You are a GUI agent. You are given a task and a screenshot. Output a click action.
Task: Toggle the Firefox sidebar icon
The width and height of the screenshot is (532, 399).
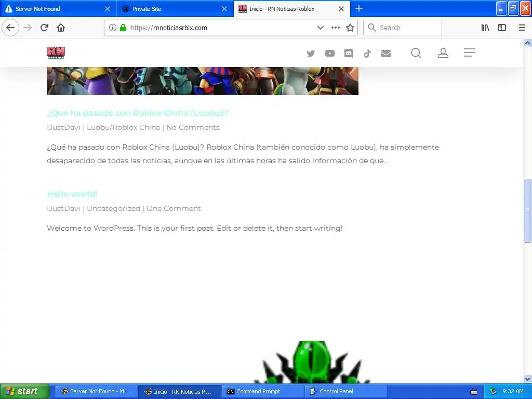(502, 28)
